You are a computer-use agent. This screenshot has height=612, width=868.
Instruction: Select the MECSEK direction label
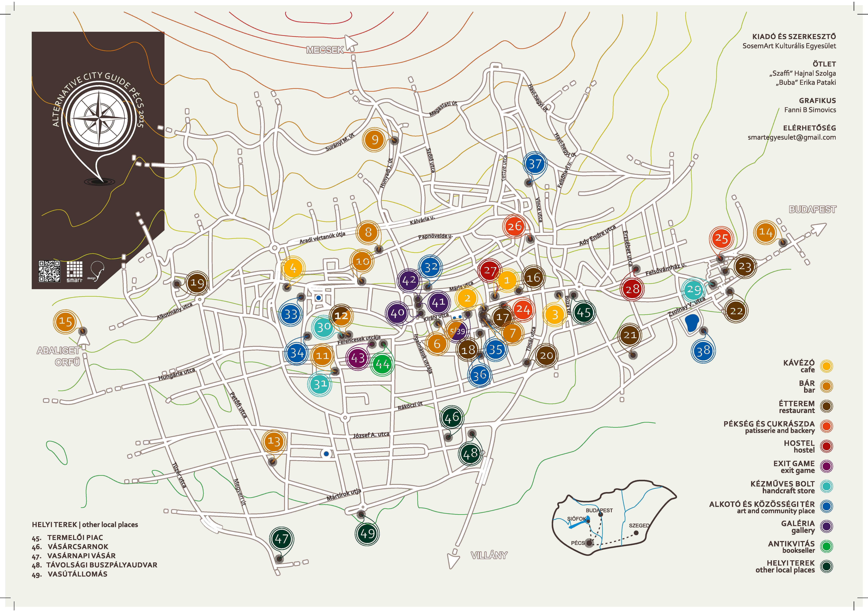point(325,50)
